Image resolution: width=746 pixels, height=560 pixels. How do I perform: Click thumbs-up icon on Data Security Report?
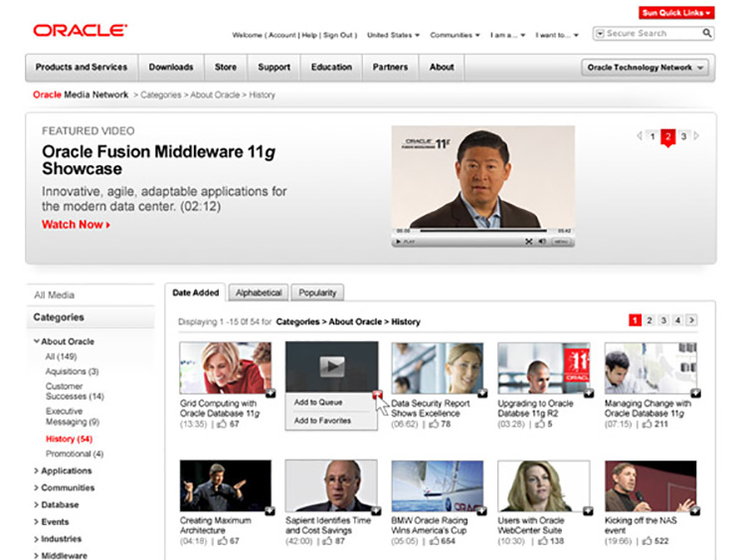(x=435, y=425)
